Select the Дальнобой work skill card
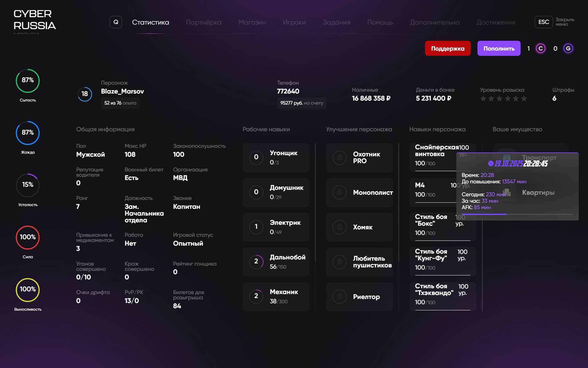 tap(276, 262)
